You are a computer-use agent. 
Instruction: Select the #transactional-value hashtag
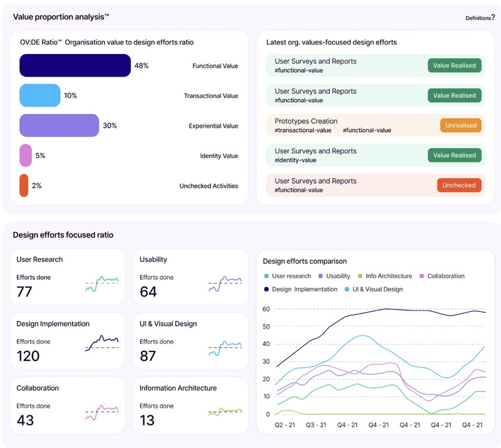pos(304,130)
